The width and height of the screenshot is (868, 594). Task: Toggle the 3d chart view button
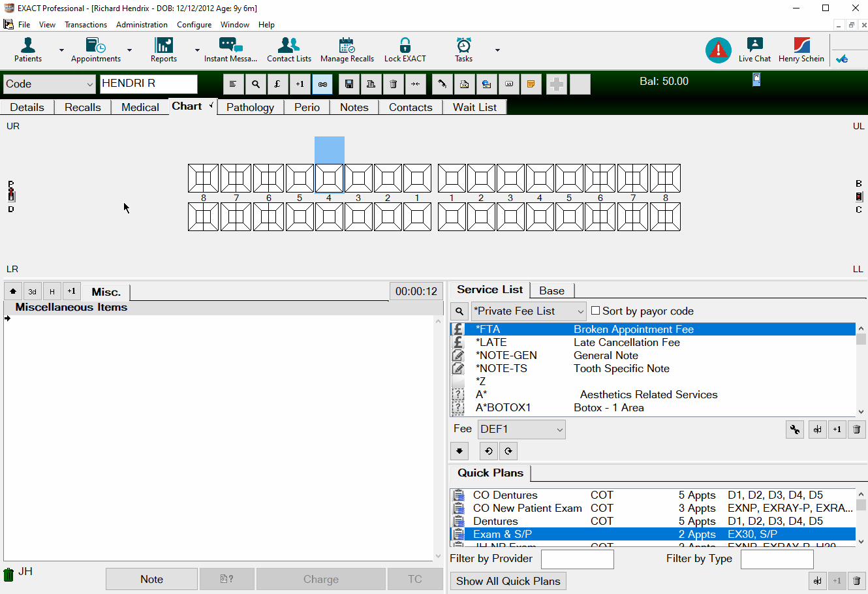(x=32, y=292)
